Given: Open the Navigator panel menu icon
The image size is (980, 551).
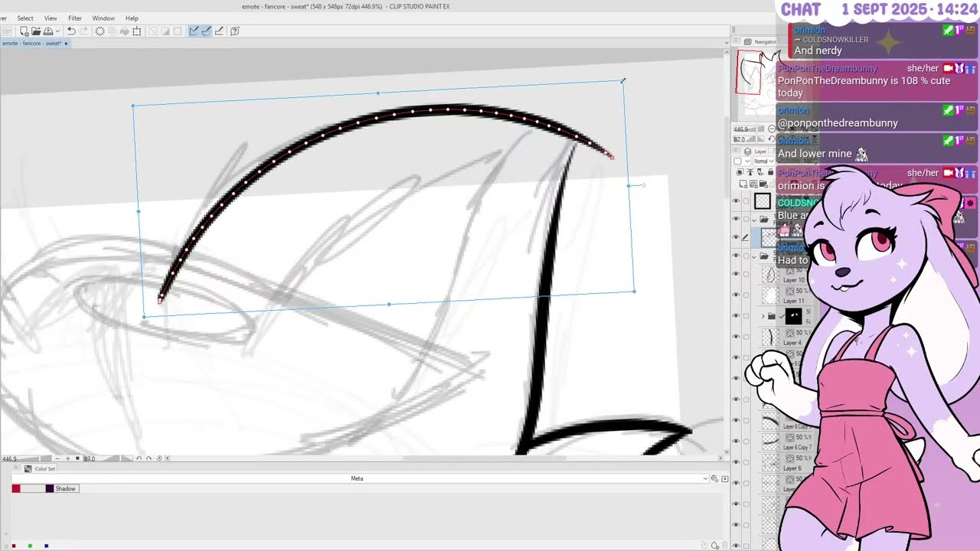Looking at the screenshot, I should 737,41.
